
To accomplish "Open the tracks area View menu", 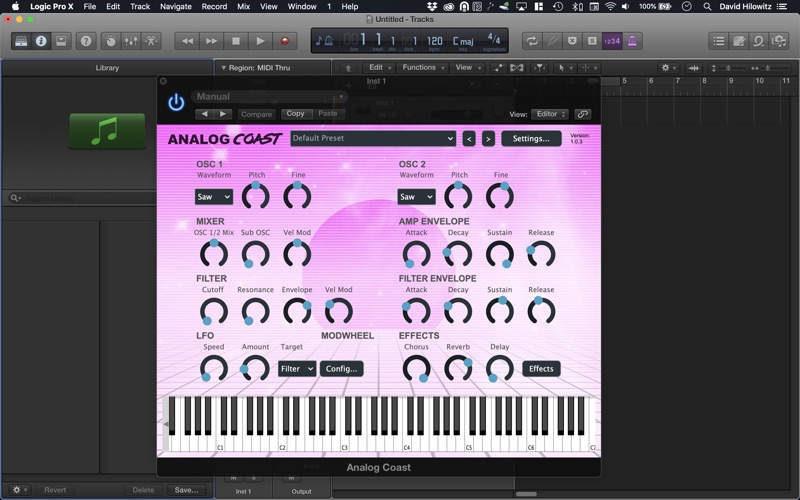I will (x=467, y=67).
